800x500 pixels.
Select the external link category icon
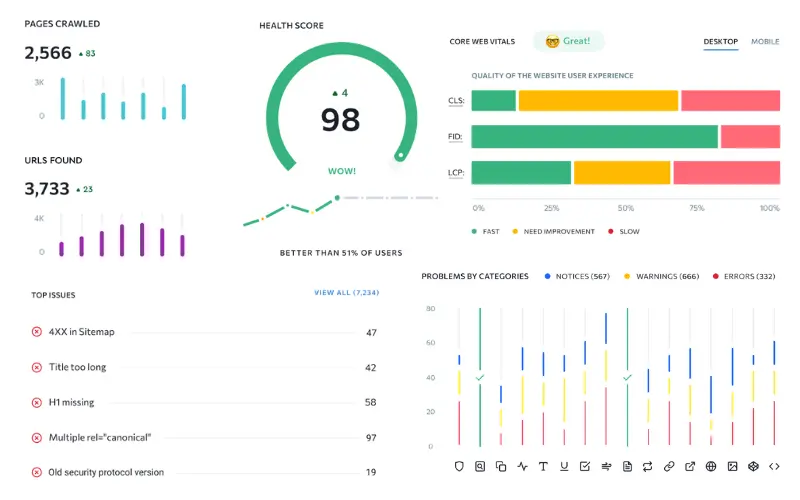[x=690, y=466]
